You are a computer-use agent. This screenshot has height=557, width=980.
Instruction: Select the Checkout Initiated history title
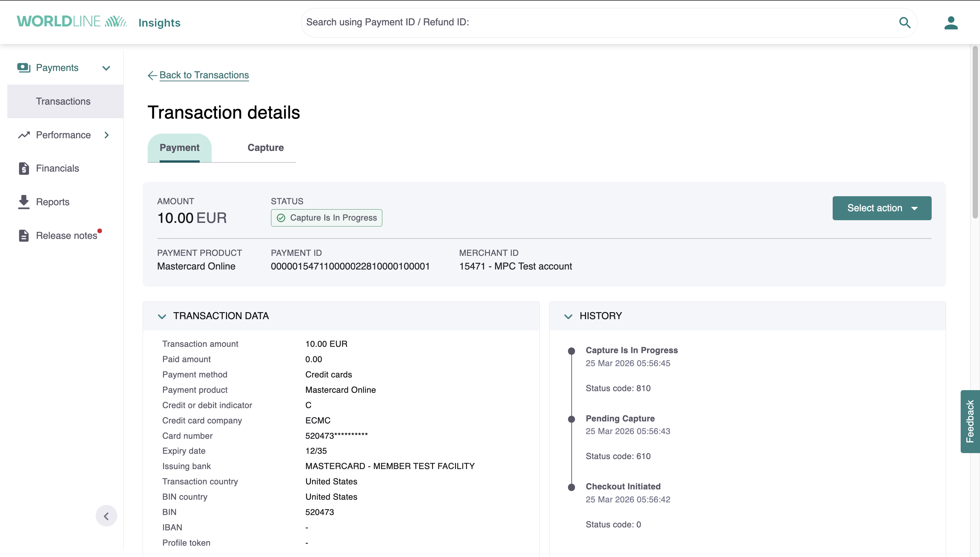pos(623,487)
